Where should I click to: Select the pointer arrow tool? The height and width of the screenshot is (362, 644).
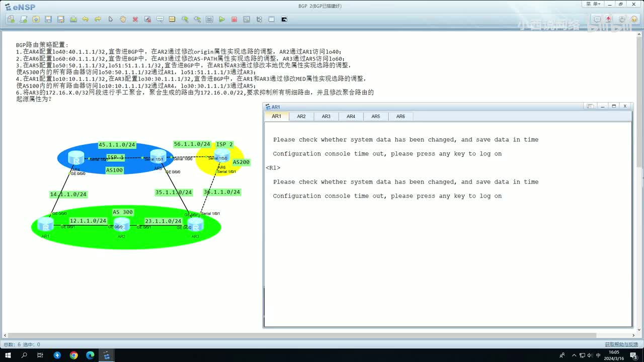coord(110,19)
